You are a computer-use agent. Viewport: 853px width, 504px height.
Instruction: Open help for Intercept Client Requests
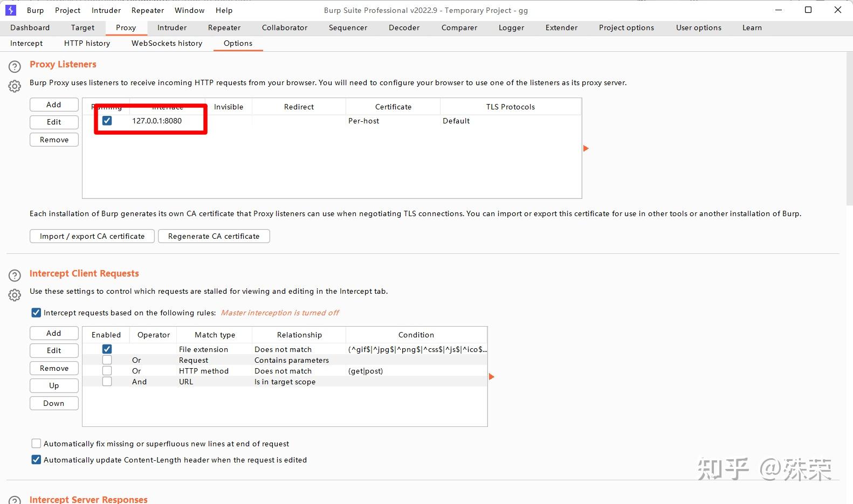15,275
